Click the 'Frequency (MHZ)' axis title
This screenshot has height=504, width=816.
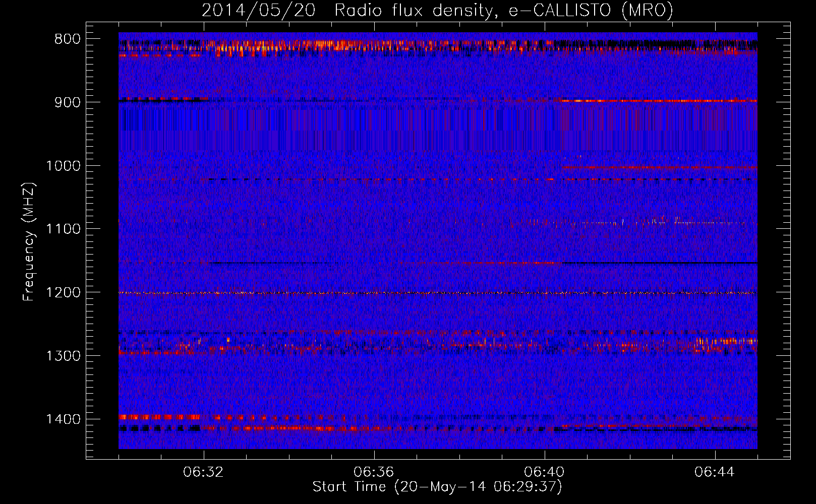click(x=29, y=241)
